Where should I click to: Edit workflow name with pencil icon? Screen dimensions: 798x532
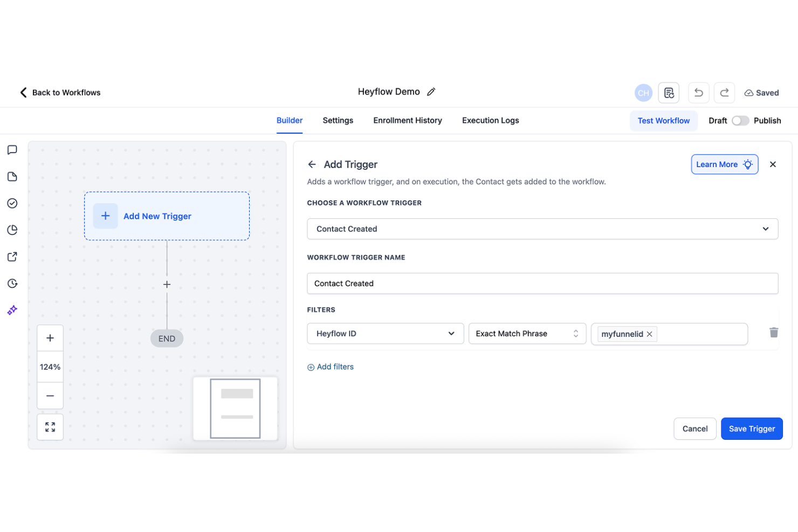[x=431, y=92]
